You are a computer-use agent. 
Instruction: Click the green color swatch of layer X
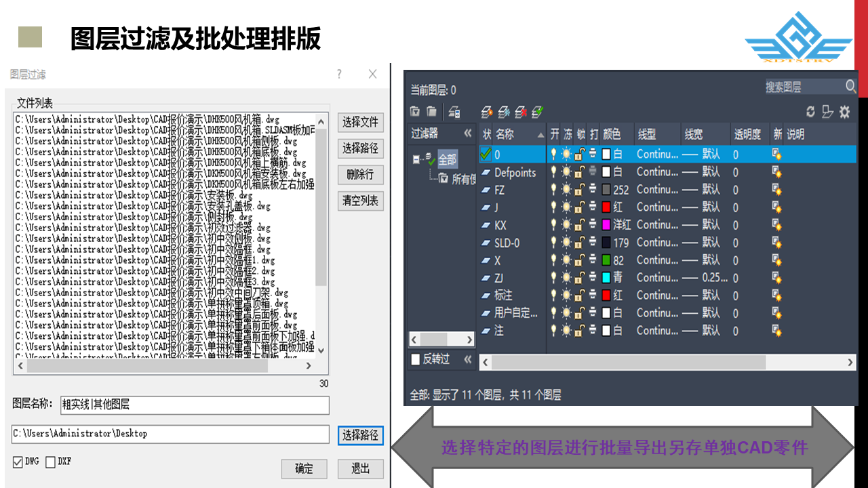tap(606, 260)
